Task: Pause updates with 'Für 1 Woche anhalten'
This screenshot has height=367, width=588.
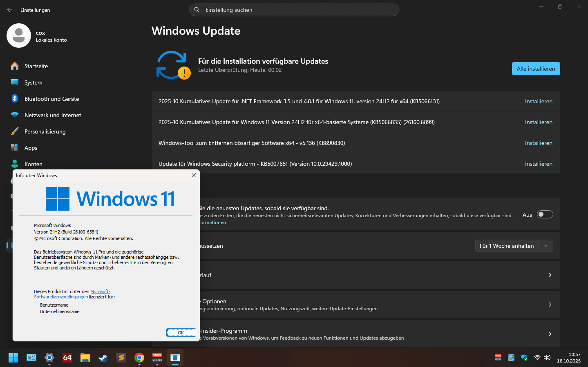Action: click(x=507, y=246)
